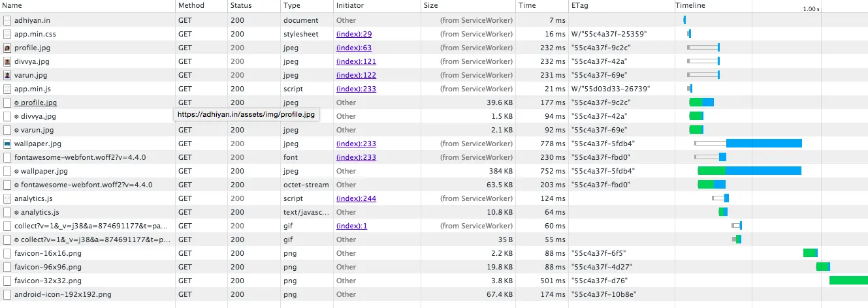
Task: Open the (index):29 initiator link
Action: pyautogui.click(x=353, y=34)
